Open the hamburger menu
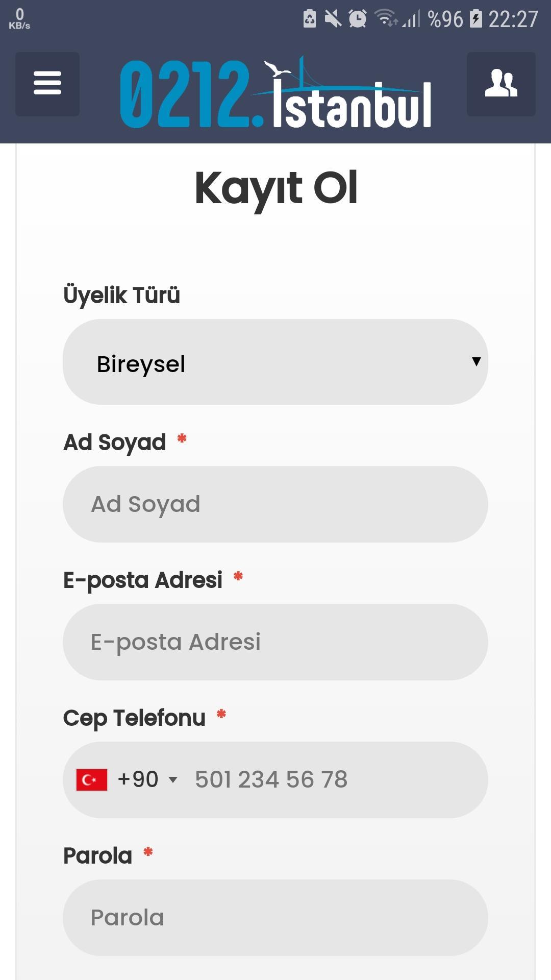This screenshot has height=980, width=551. [47, 84]
